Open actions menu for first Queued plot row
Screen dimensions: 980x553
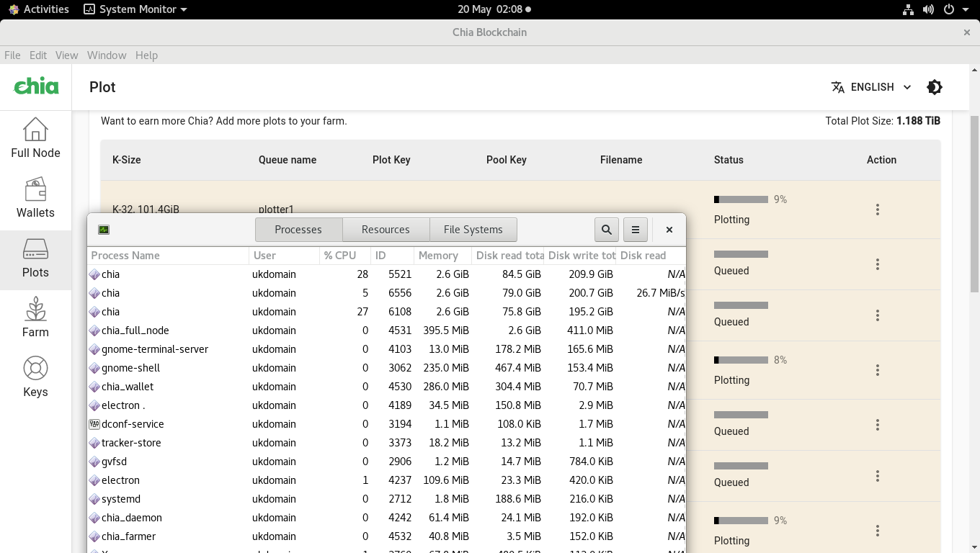tap(878, 264)
